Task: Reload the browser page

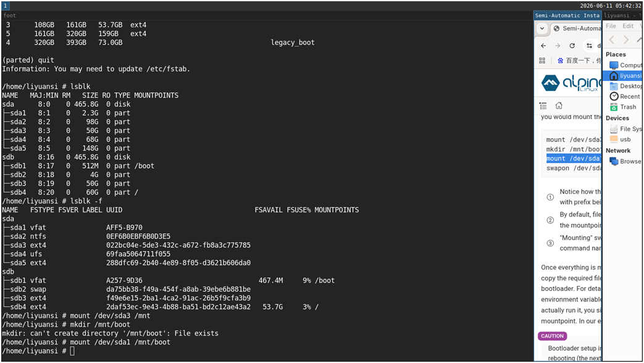Action: click(x=572, y=46)
